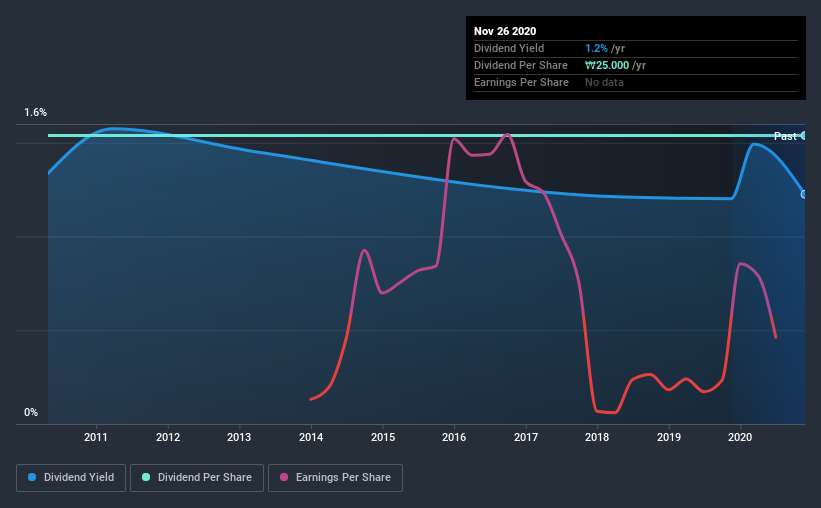Click the pink Earnings Per Share legend dot
The image size is (821, 508).
click(284, 477)
